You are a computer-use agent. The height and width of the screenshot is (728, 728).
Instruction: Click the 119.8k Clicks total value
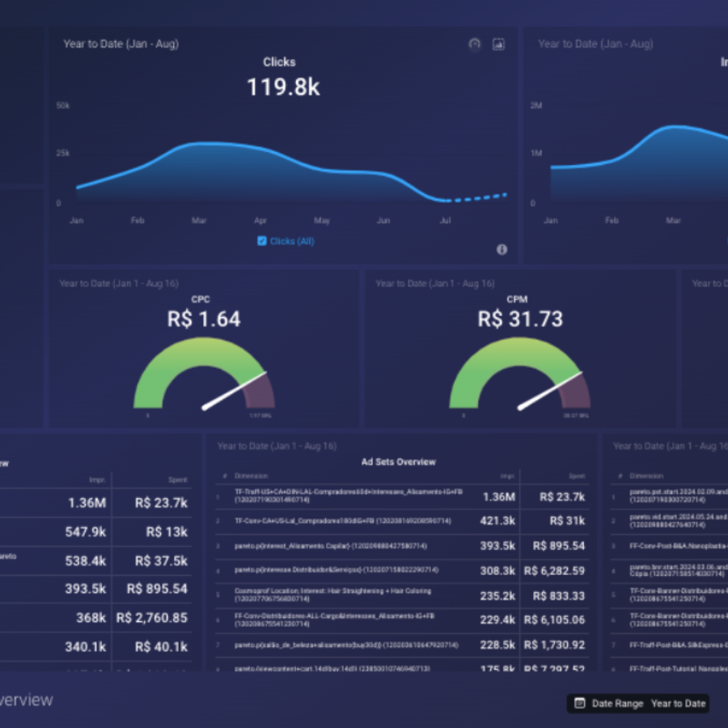click(283, 87)
